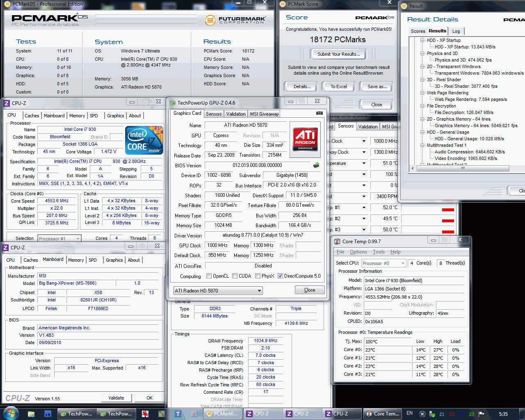The width and height of the screenshot is (525, 420).
Task: Click left arrow of Result horizontal scrollbar
Action: 413,168
